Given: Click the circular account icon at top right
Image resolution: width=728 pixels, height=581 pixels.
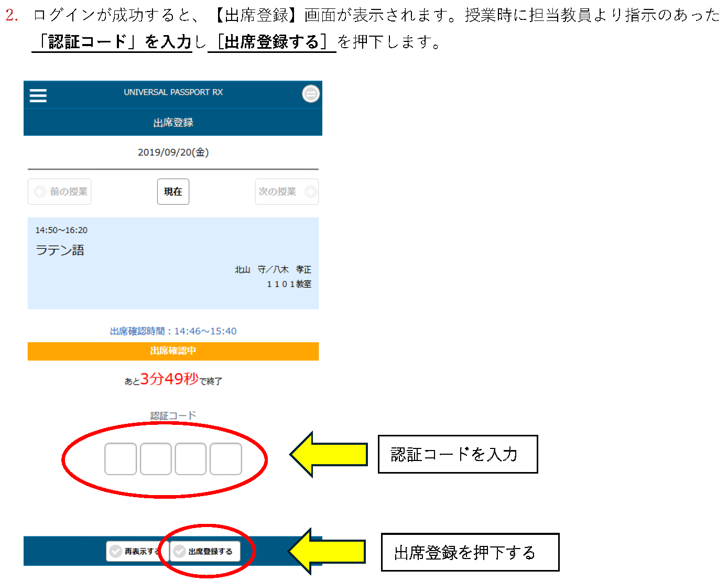Looking at the screenshot, I should tap(311, 94).
